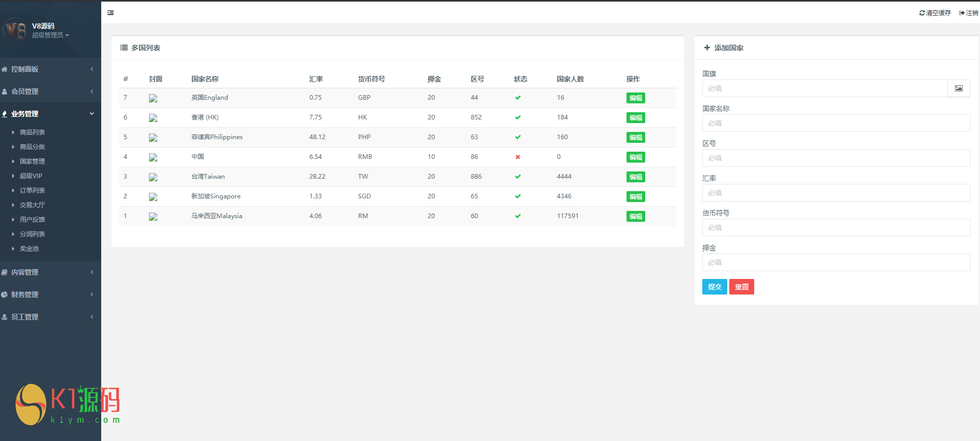This screenshot has width=980, height=441.
Task: Click 注销 to log out
Action: (x=969, y=13)
